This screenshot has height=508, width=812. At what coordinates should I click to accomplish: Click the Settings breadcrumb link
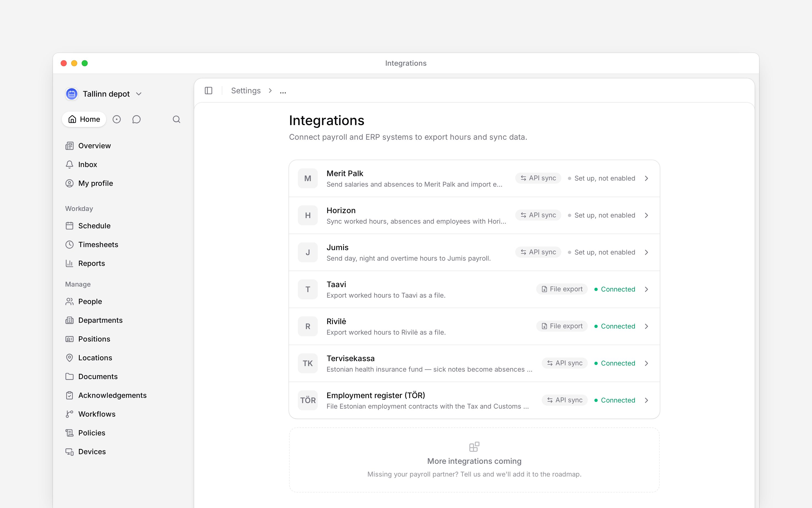[245, 91]
